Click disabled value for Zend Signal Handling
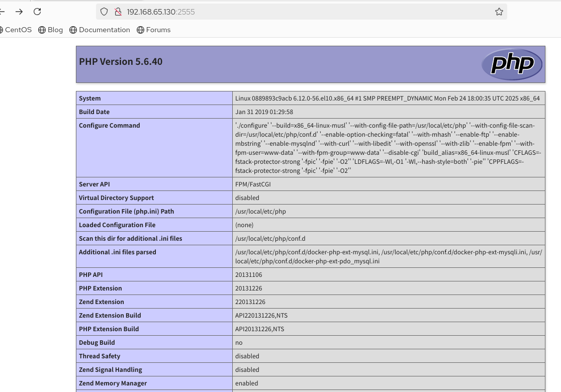The width and height of the screenshot is (561, 392). (247, 370)
